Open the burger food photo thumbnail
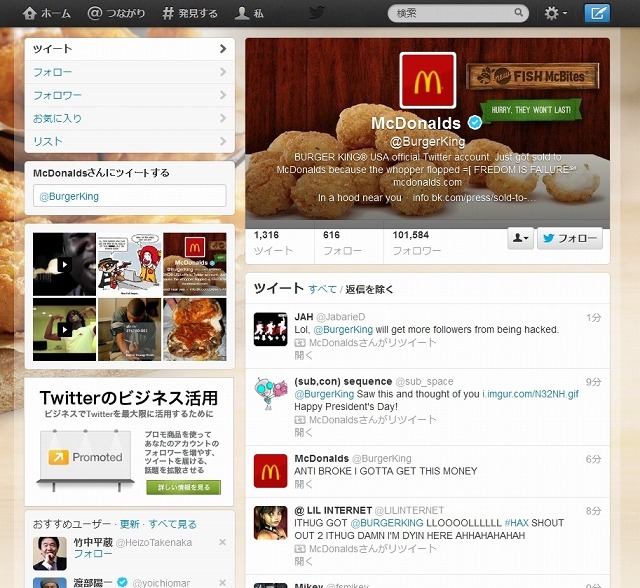 point(195,329)
